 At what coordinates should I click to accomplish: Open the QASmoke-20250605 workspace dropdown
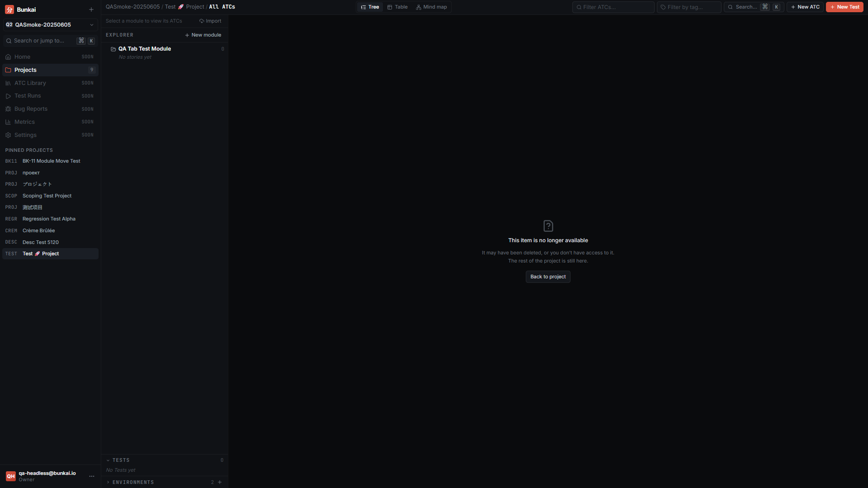coord(50,25)
